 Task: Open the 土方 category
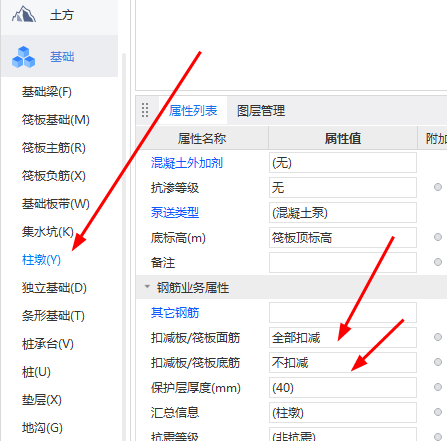coord(59,16)
